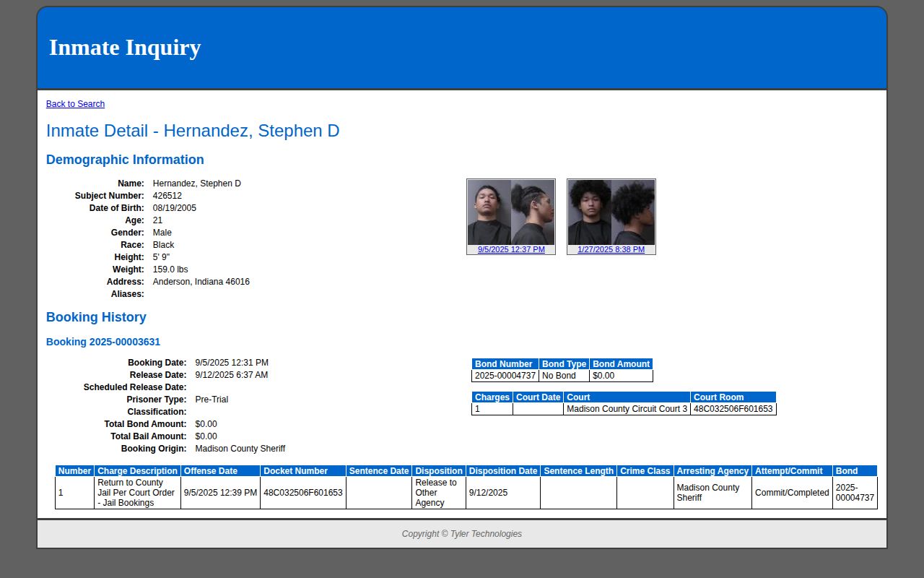The image size is (924, 578).
Task: Click the Commit/Completed cell
Action: click(x=792, y=493)
